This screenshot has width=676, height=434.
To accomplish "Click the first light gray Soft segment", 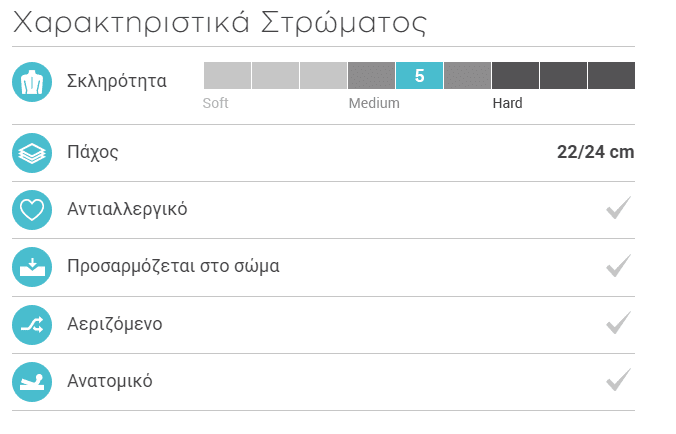I will tap(227, 76).
